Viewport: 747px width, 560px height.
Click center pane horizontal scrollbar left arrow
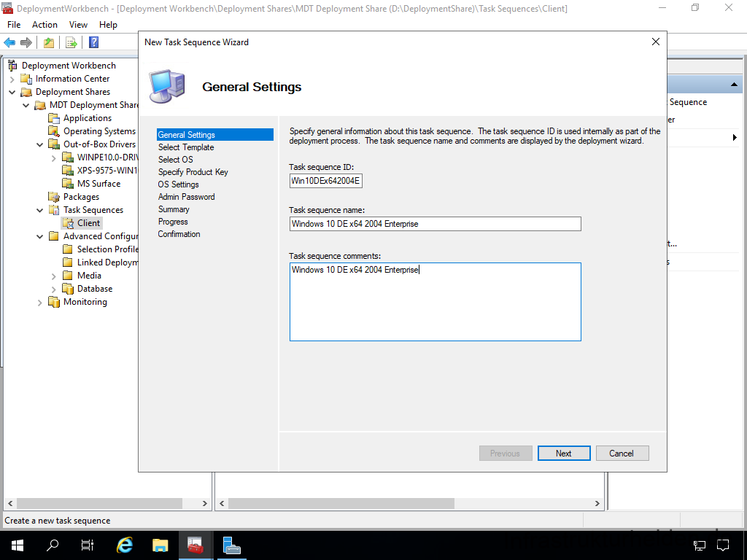(222, 503)
